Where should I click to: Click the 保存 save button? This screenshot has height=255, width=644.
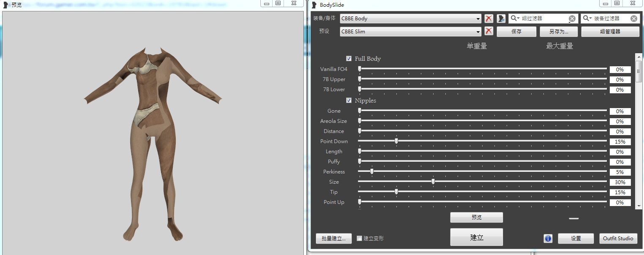coord(516,32)
